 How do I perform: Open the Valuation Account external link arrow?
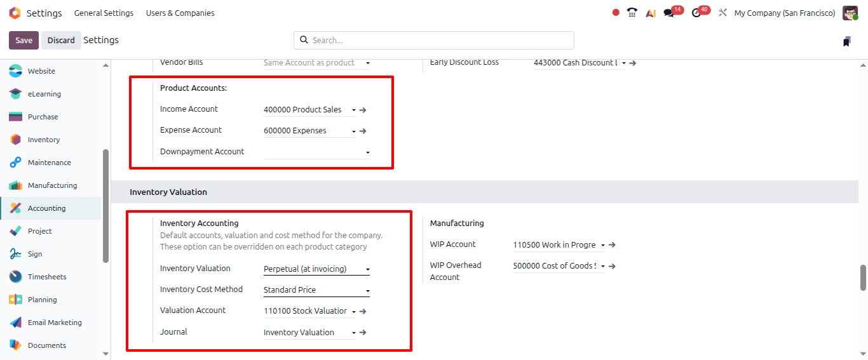363,311
